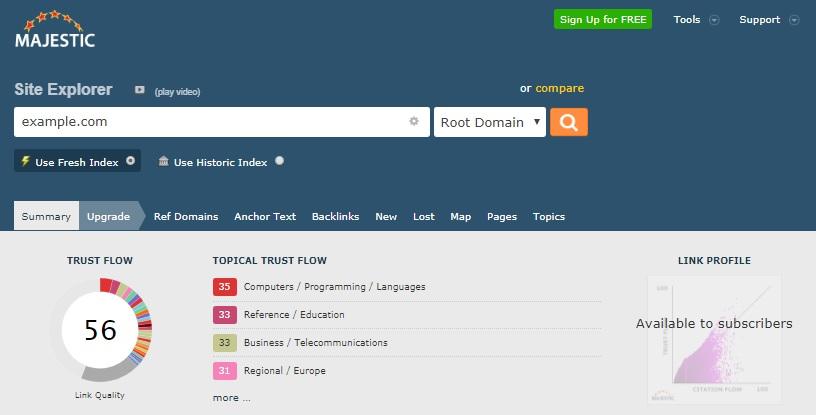Expand the Tools menu arrow

pyautogui.click(x=715, y=20)
